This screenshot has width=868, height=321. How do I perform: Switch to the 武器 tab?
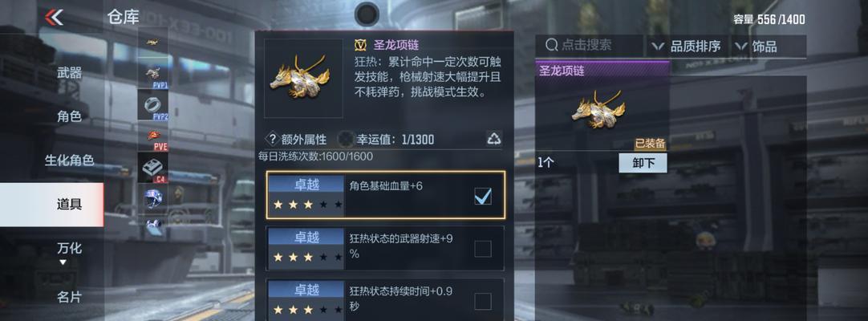coord(69,72)
